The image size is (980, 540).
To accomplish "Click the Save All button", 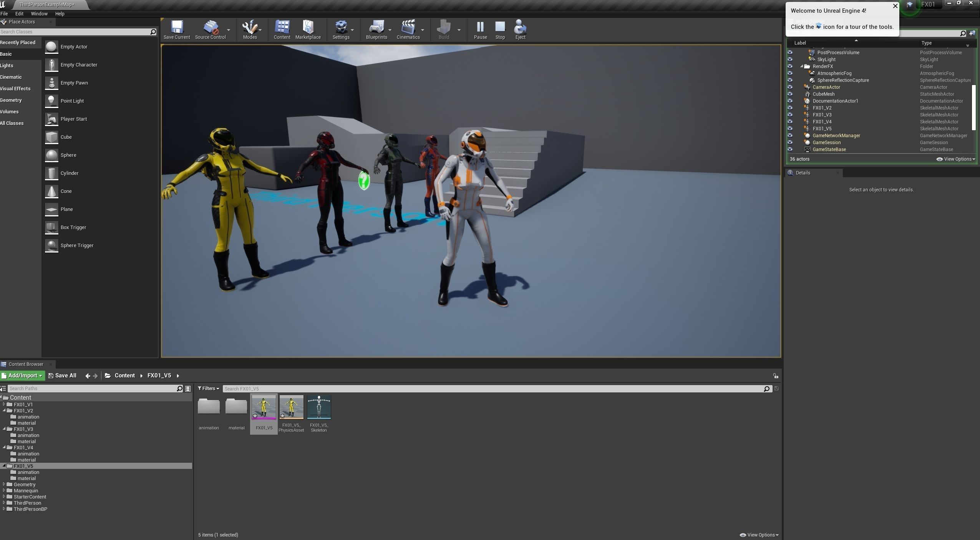I will pos(62,376).
